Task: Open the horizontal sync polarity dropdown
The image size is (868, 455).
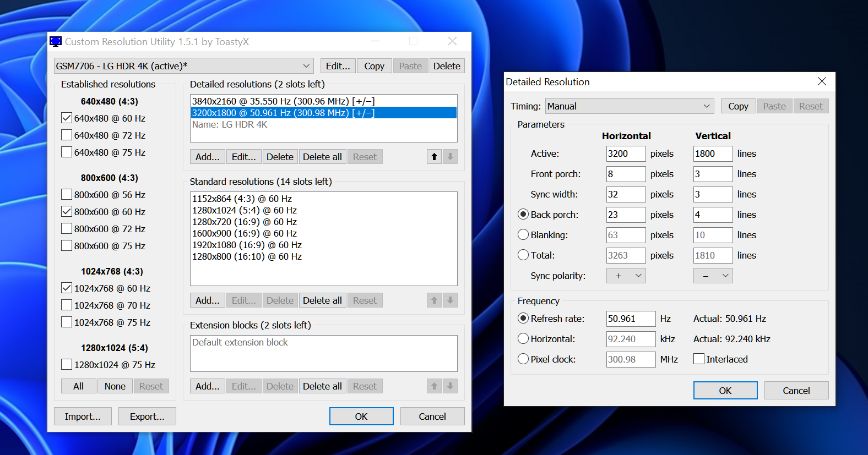Action: click(626, 276)
